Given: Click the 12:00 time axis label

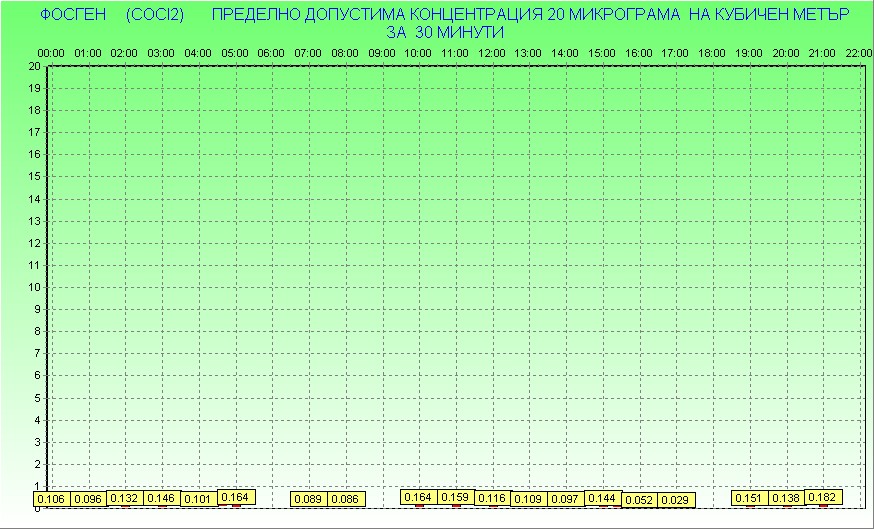Looking at the screenshot, I should (x=491, y=52).
